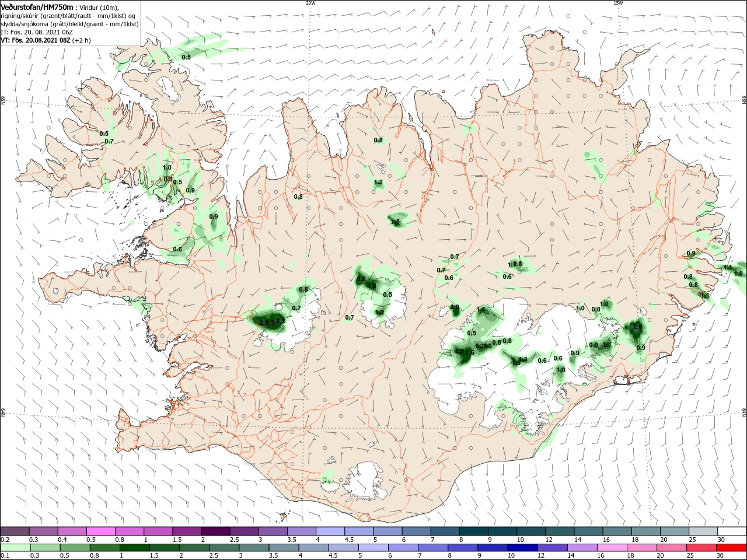747x560 pixels.
Task: Pick the medium green 0.5 swatch in lower legend
Action: pyautogui.click(x=75, y=548)
